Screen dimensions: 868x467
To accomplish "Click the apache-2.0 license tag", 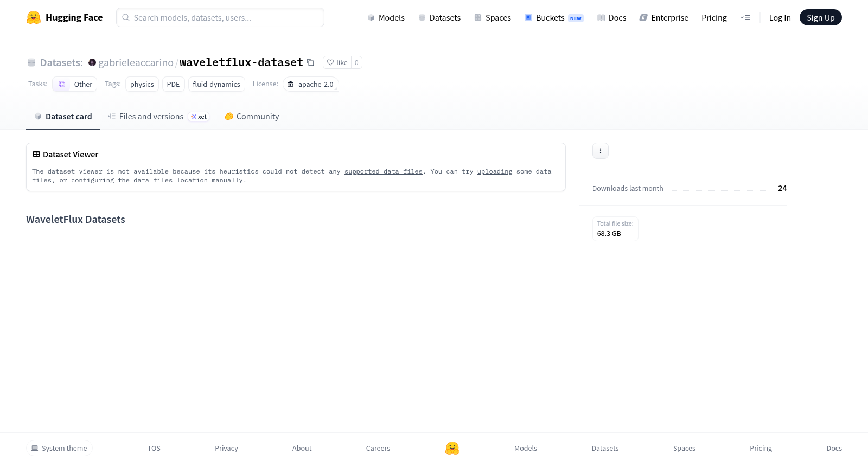I will pyautogui.click(x=311, y=84).
